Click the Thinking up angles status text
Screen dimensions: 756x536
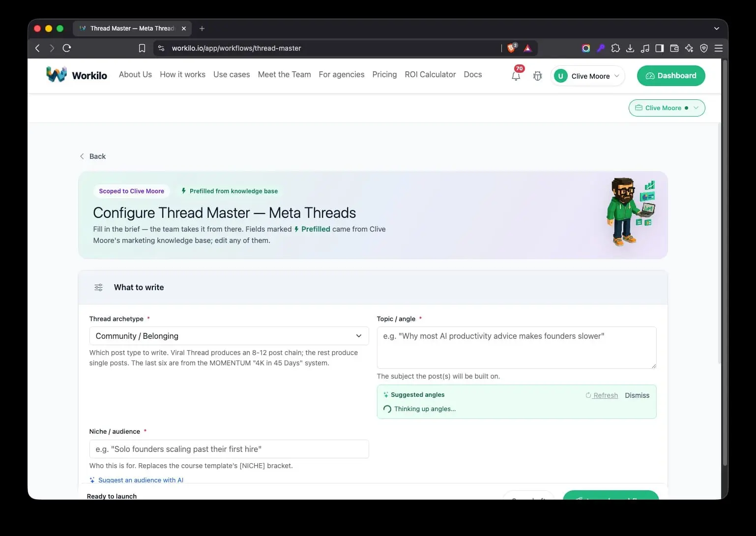coord(425,409)
